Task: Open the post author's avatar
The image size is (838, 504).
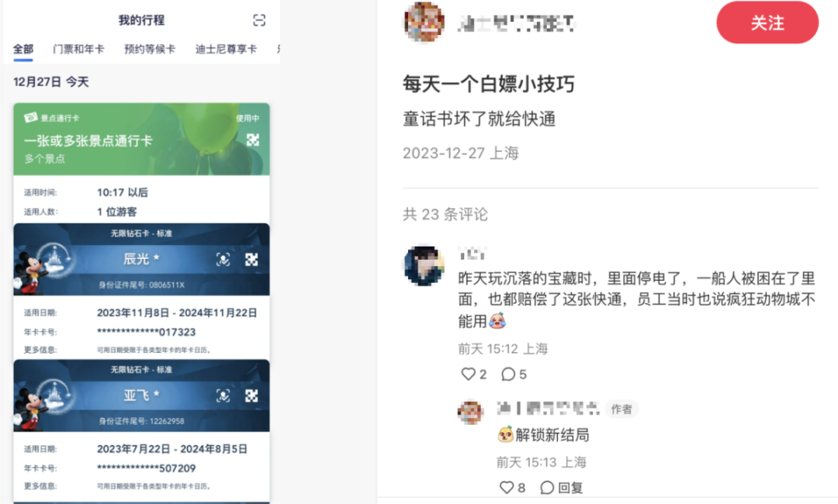Action: [x=424, y=22]
